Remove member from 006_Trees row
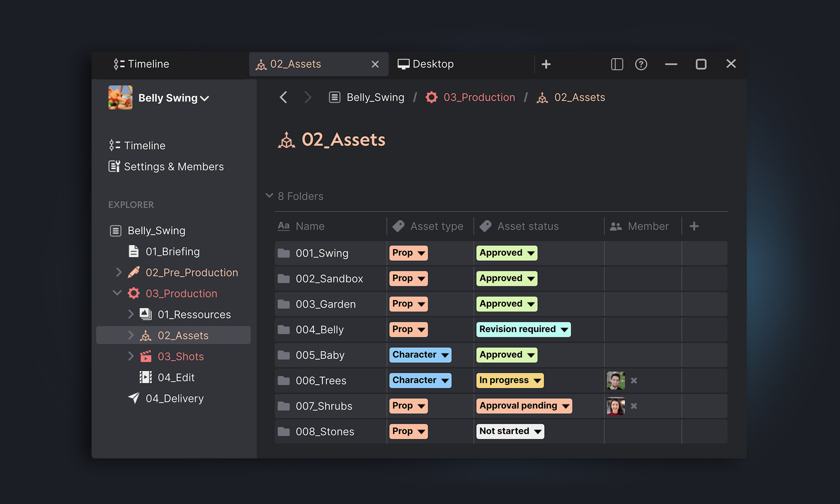The height and width of the screenshot is (504, 840). (x=634, y=381)
